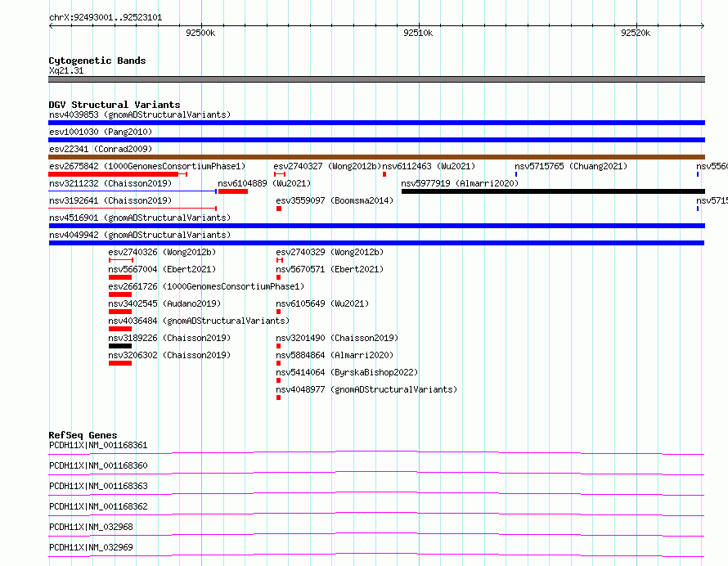Open nsv4049942 gnomADStructuralVariants label
The width and height of the screenshot is (728, 566).
[x=140, y=235]
